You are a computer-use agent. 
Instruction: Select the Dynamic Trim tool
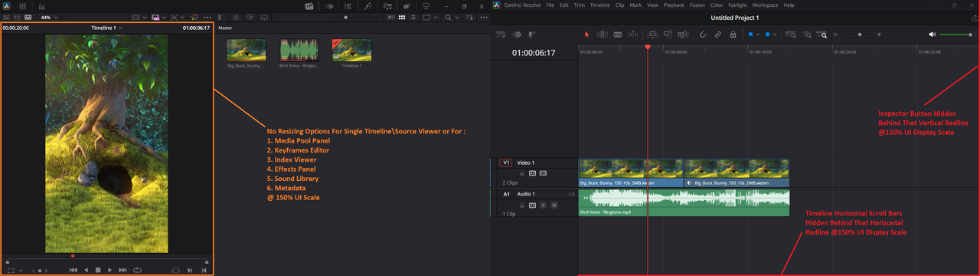[618, 34]
